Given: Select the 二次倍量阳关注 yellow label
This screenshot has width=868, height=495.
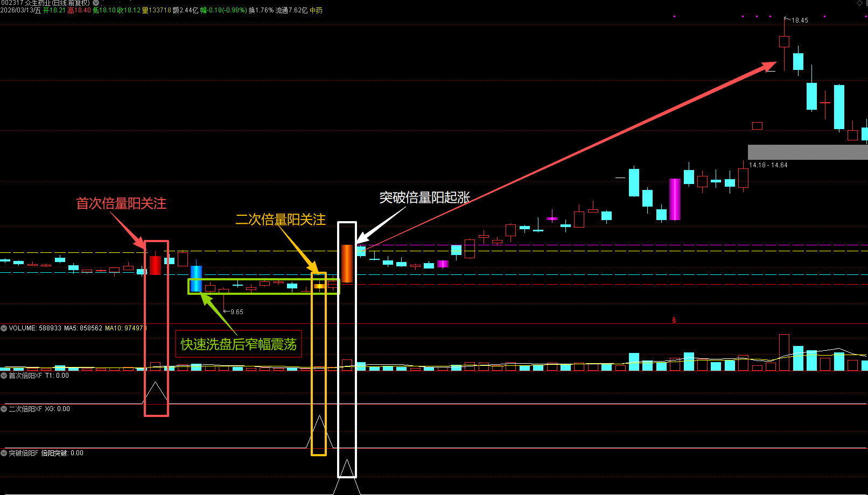Looking at the screenshot, I should [x=280, y=220].
